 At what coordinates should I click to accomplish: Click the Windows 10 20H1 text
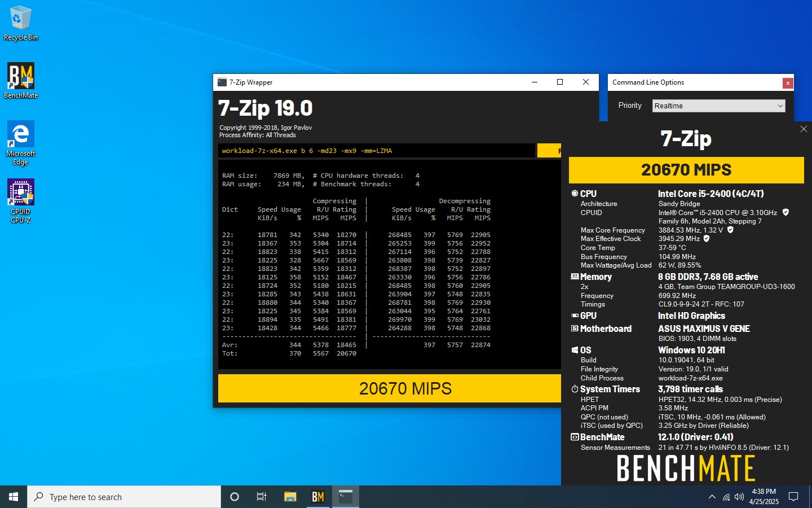(691, 350)
